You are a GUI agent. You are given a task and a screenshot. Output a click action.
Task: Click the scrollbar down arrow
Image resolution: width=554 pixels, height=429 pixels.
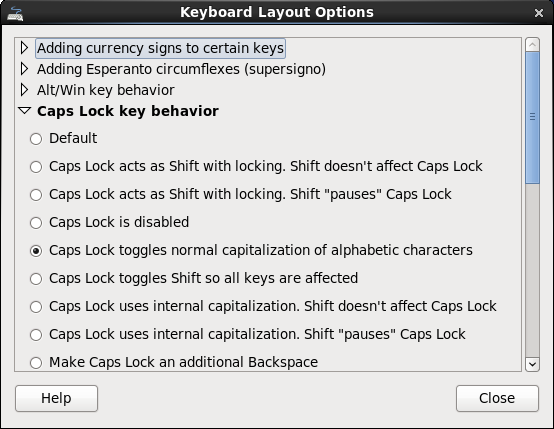tap(532, 364)
